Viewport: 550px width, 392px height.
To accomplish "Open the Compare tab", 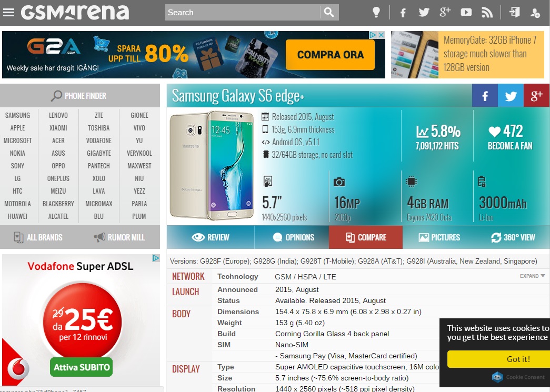I will point(366,237).
